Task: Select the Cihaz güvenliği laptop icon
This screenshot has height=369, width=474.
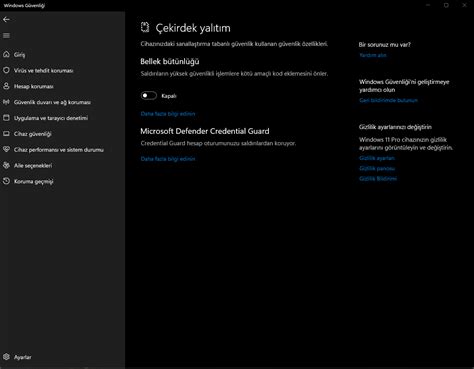Action: click(x=6, y=134)
